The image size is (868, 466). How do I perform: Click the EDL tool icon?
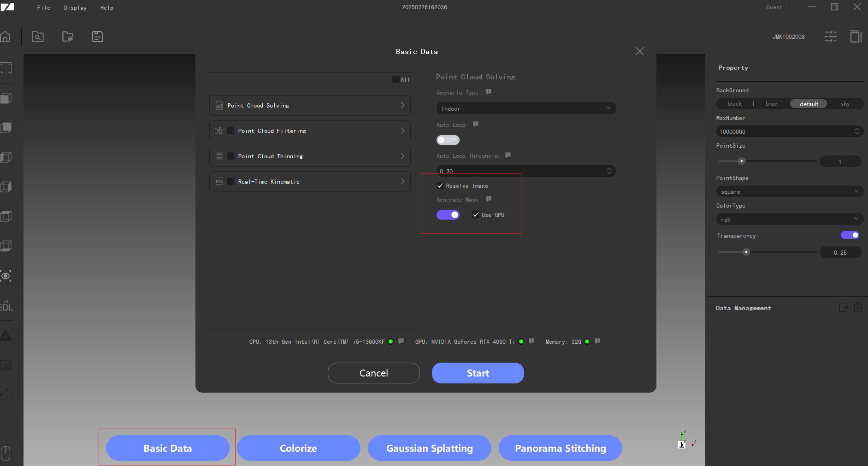6,306
